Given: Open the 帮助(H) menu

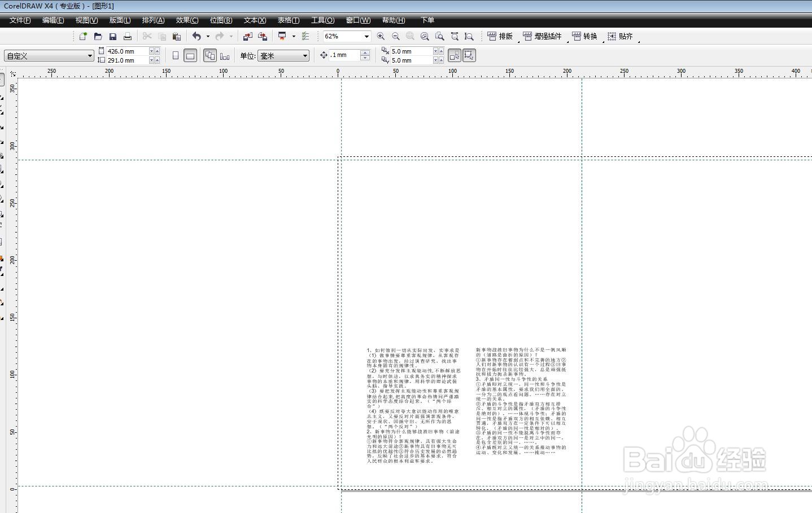Looking at the screenshot, I should tap(394, 20).
